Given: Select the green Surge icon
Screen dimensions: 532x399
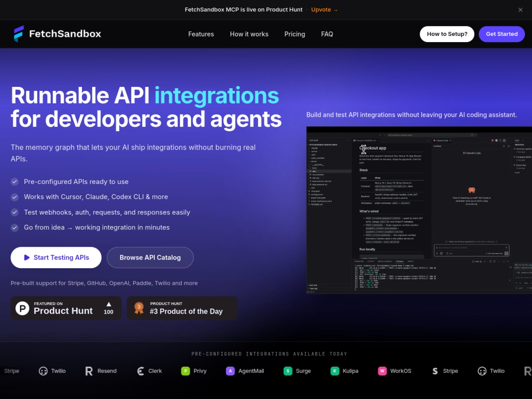Looking at the screenshot, I should (288, 371).
